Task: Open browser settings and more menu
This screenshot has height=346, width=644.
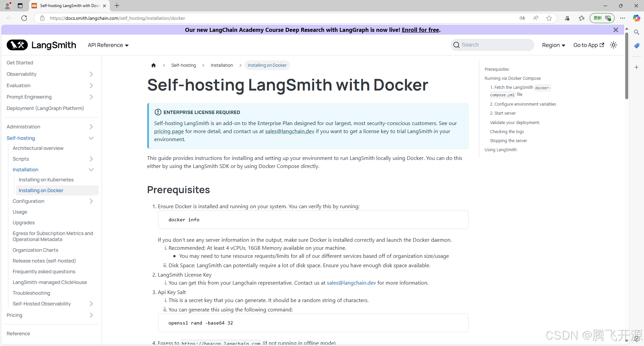Action: [623, 18]
